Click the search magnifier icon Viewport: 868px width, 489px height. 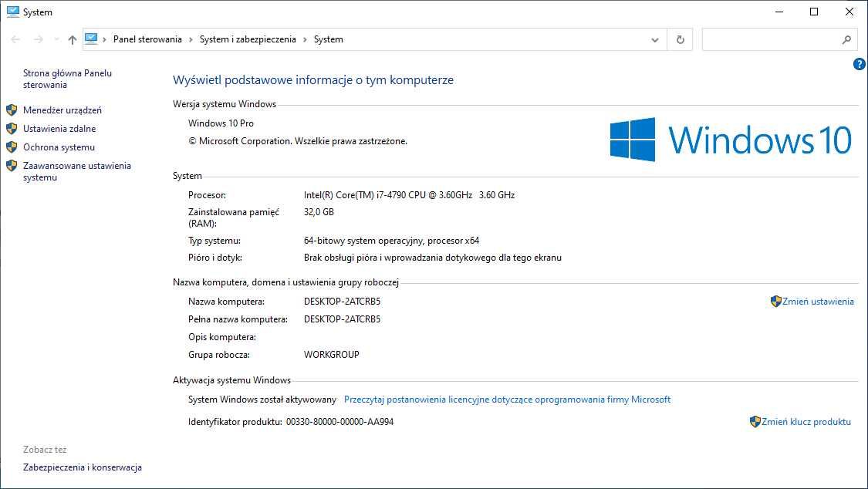coord(846,40)
